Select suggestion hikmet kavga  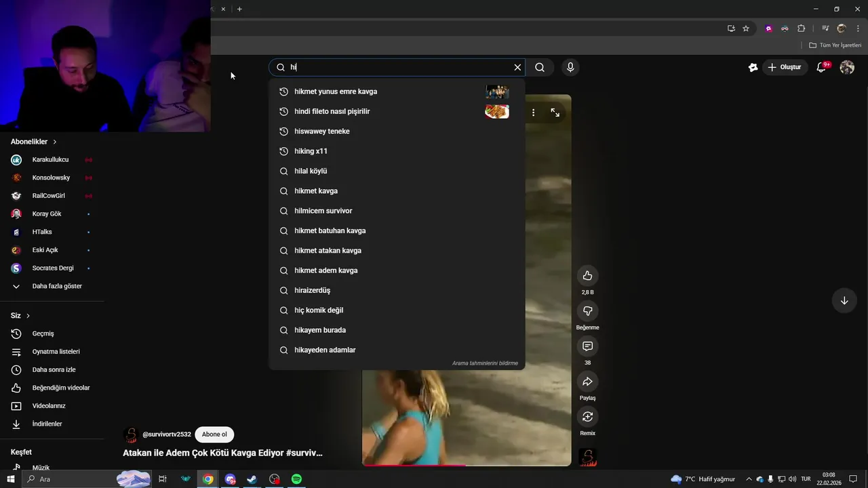(397, 191)
